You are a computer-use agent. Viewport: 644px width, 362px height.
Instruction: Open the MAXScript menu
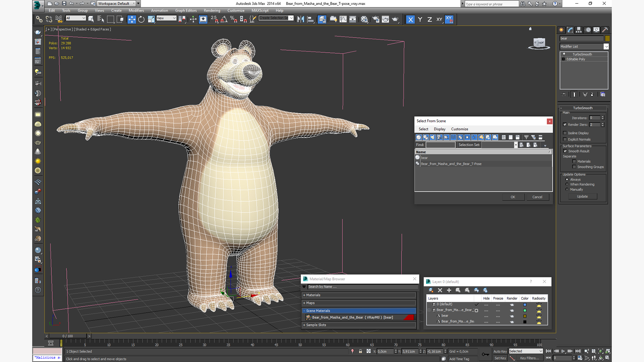(x=260, y=11)
